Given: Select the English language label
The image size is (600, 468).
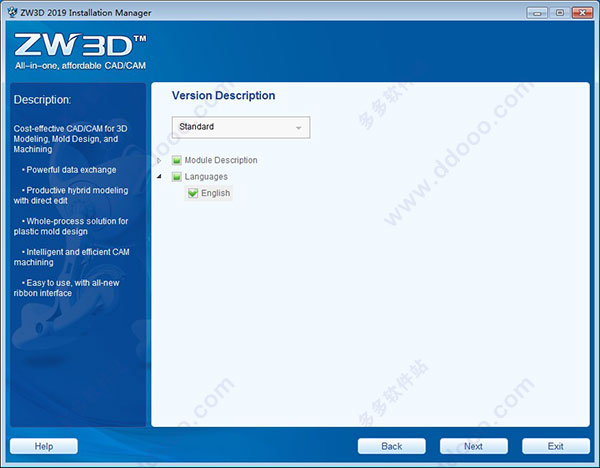Looking at the screenshot, I should pyautogui.click(x=216, y=193).
